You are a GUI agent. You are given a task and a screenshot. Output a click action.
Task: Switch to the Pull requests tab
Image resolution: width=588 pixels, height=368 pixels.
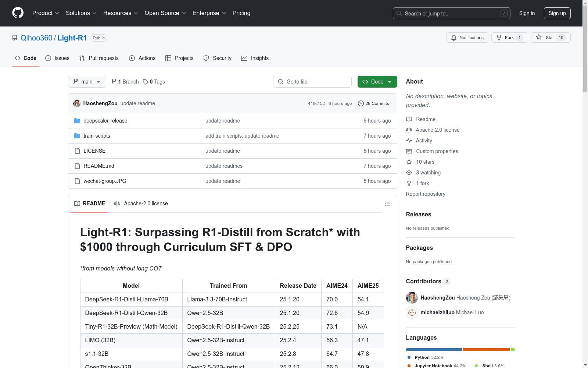point(99,58)
